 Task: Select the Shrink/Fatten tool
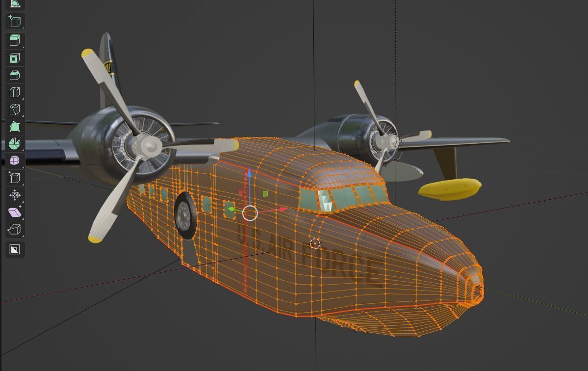[x=15, y=195]
